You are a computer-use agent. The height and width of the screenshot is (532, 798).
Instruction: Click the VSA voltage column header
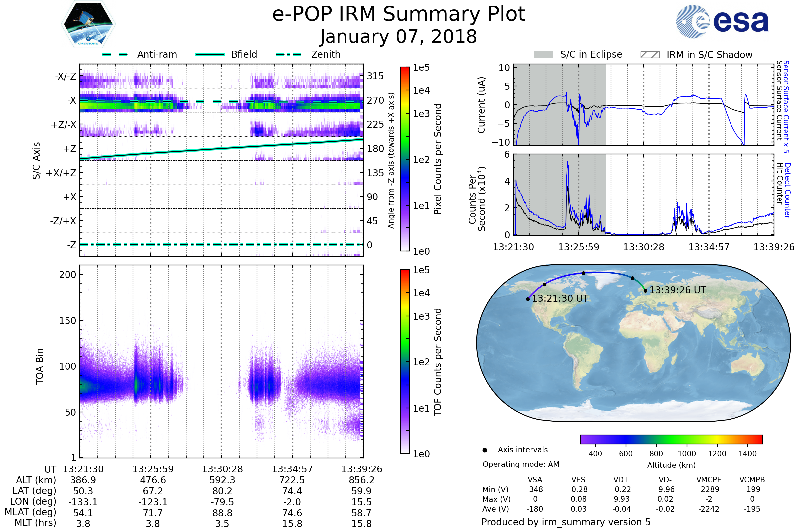click(535, 480)
